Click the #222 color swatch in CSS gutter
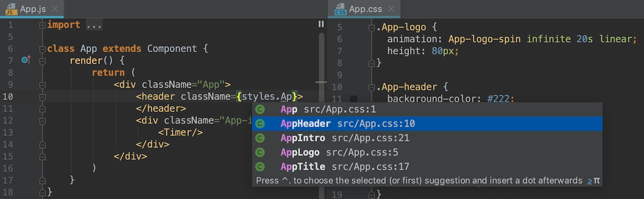Viewport: 644px width, 199px height. (x=354, y=99)
